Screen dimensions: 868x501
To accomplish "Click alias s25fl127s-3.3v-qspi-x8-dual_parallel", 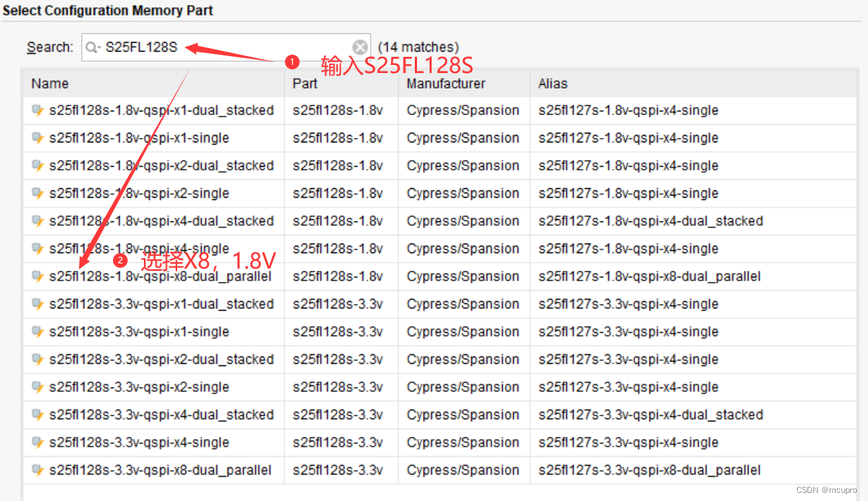I will [x=650, y=470].
